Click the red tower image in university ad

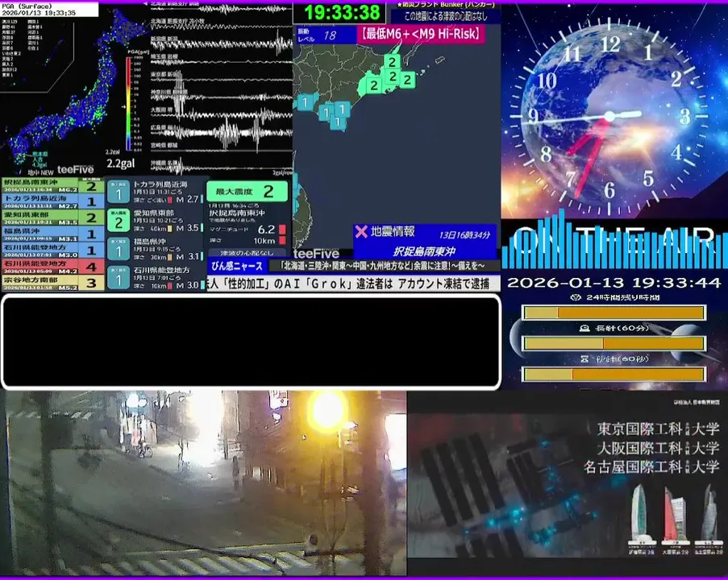674,515
